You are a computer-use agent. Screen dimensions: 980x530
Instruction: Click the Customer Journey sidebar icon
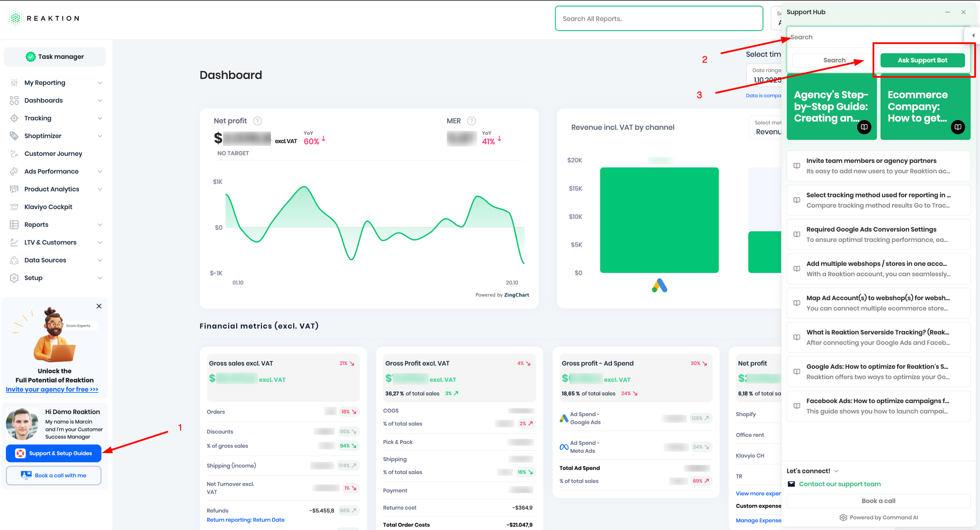[x=14, y=154]
